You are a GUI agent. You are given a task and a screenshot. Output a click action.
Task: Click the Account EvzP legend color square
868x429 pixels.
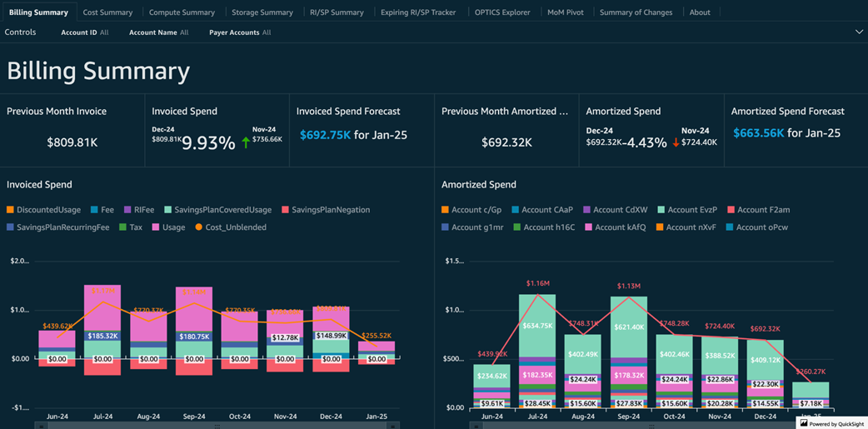pyautogui.click(x=661, y=210)
